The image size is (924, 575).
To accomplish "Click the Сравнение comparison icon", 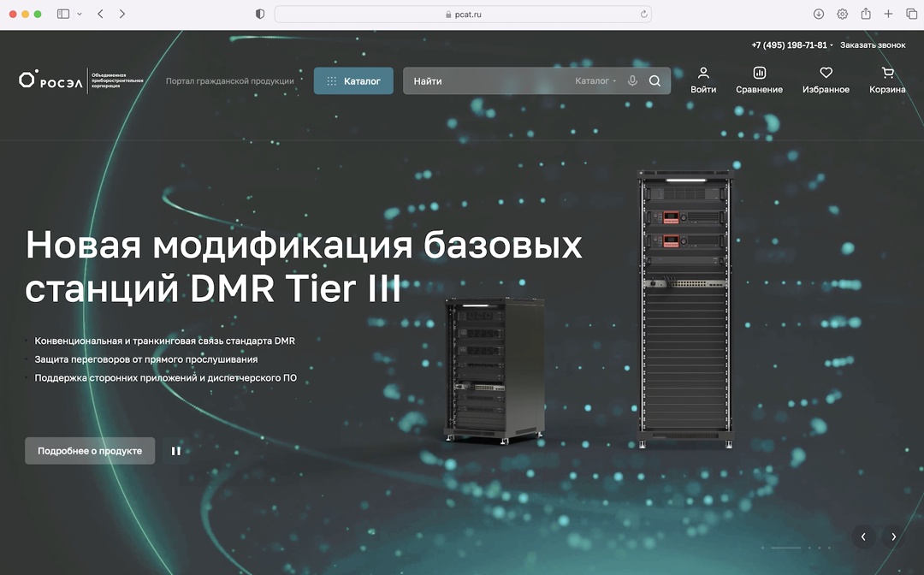I will (759, 74).
